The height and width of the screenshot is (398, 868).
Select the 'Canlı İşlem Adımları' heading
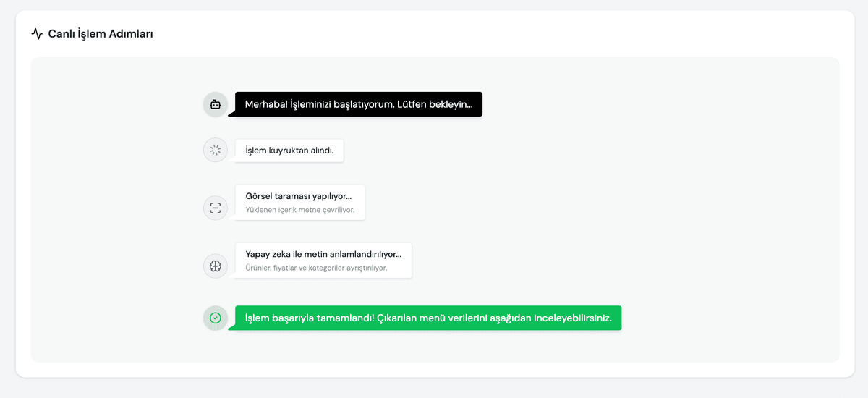point(101,34)
